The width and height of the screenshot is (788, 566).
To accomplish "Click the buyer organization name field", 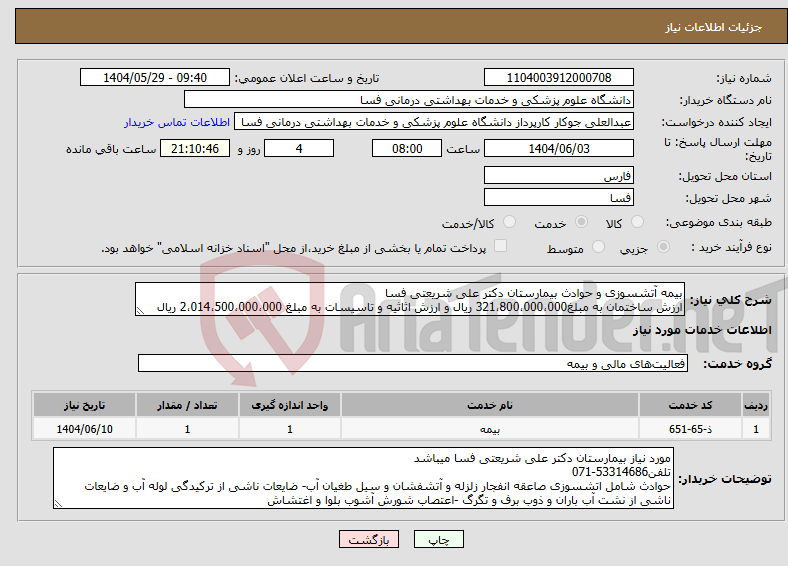I will click(409, 100).
